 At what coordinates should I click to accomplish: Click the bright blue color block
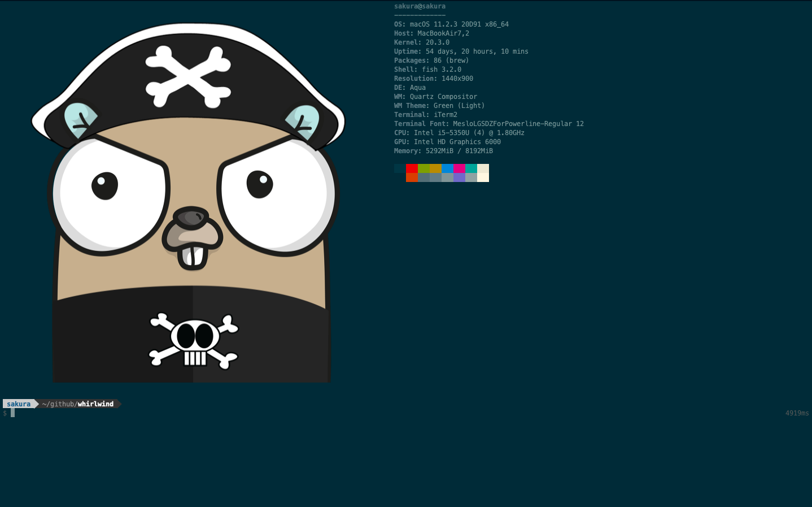pos(447,168)
